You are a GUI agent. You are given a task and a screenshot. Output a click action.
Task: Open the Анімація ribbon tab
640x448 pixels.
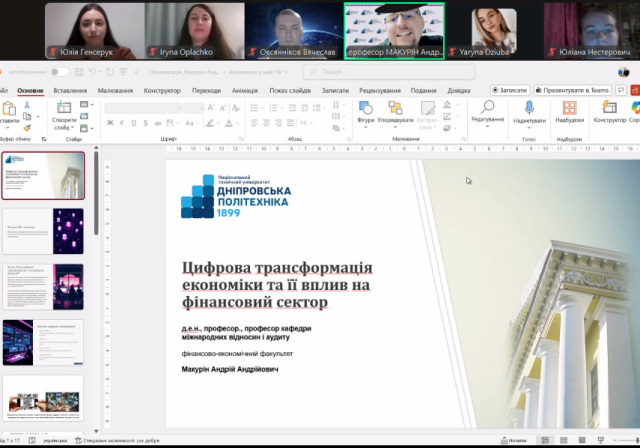coord(245,91)
